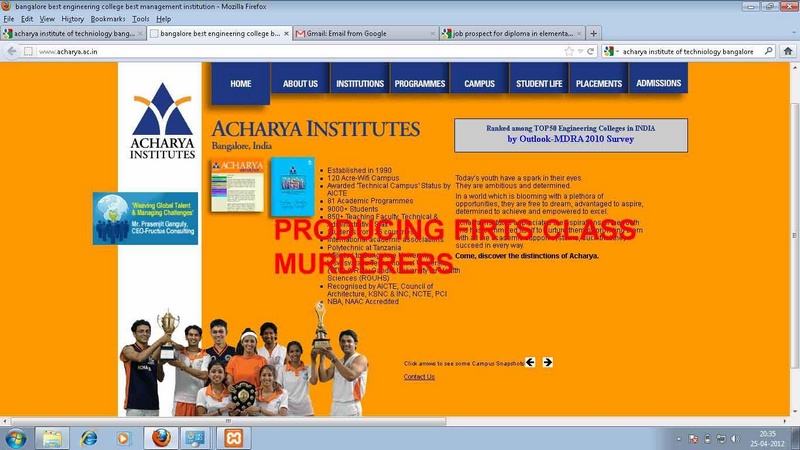Open Firefox home page icon
Screen dimensions: 800x450
[788, 51]
